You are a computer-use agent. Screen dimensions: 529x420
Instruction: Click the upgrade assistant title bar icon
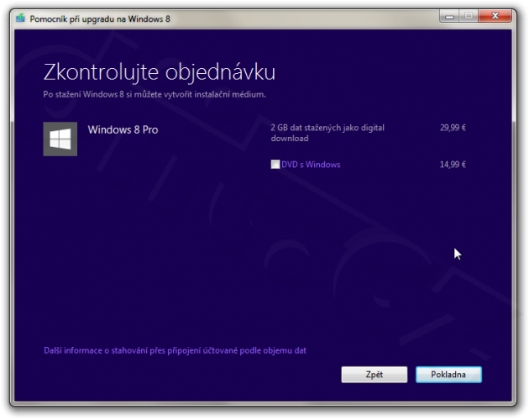tap(21, 18)
